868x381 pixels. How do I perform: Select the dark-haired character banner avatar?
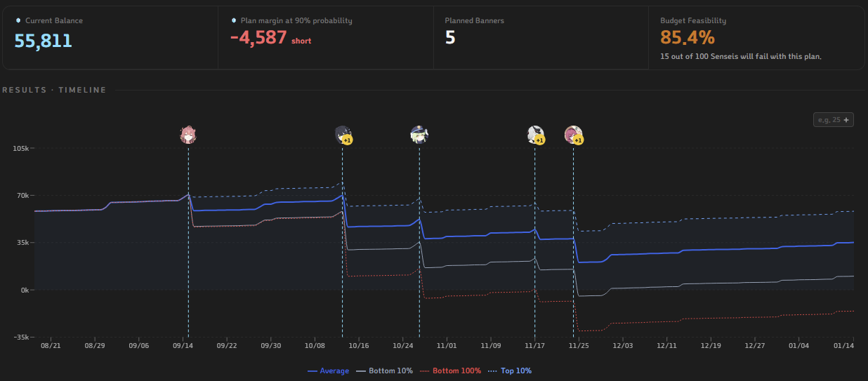pos(343,135)
